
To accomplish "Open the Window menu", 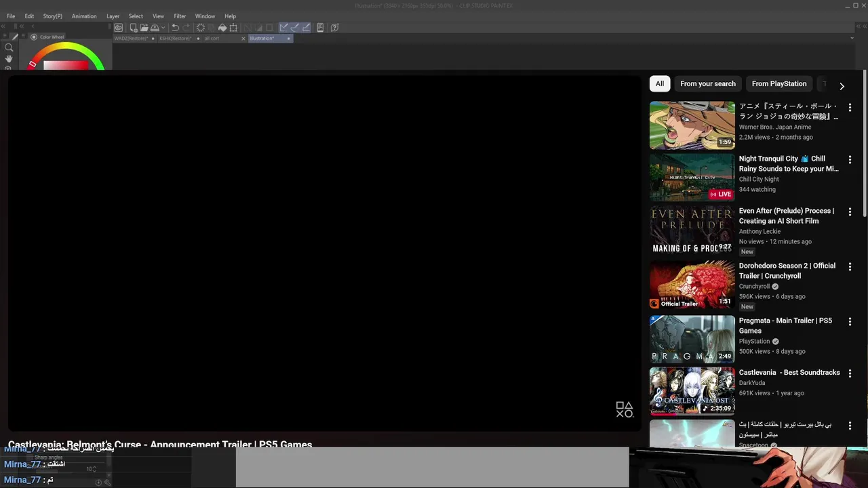I will click(x=205, y=16).
